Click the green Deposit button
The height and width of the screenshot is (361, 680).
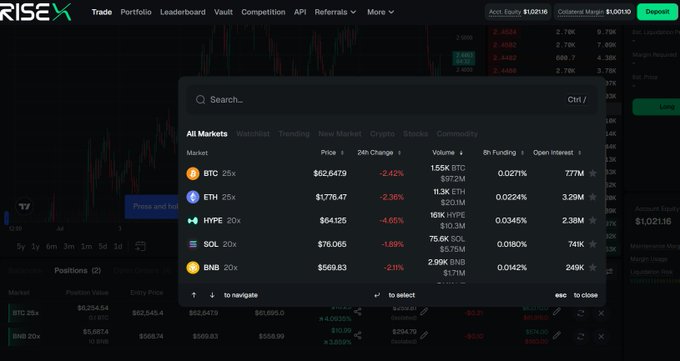[657, 12]
